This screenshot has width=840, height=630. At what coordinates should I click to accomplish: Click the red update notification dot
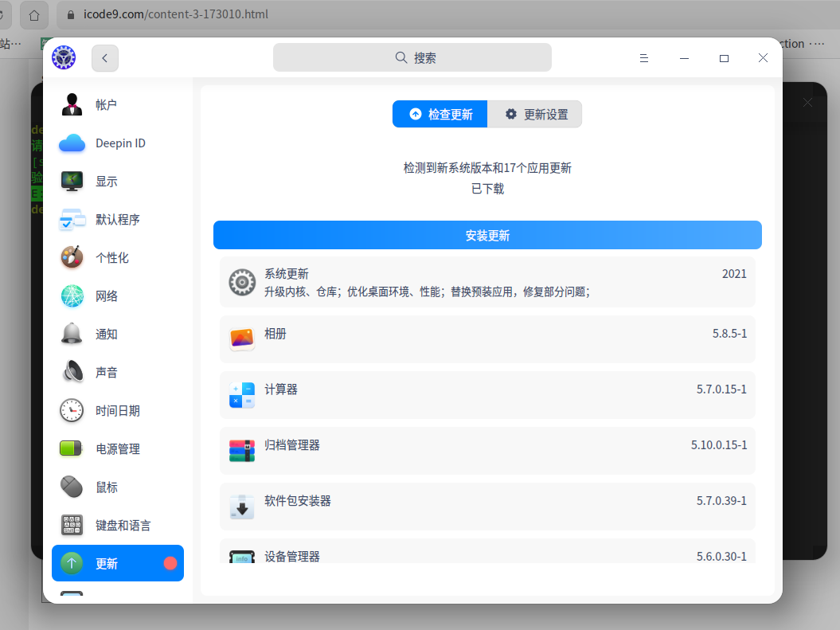tap(170, 563)
